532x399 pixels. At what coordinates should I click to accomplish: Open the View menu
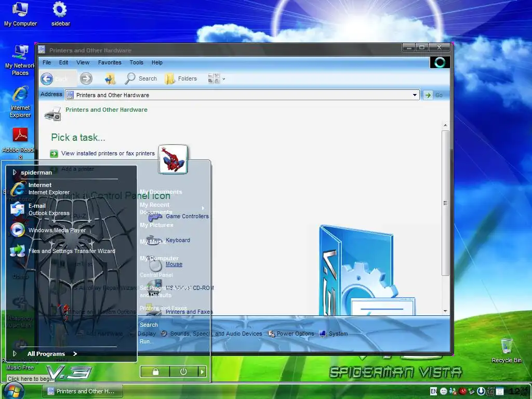83,62
